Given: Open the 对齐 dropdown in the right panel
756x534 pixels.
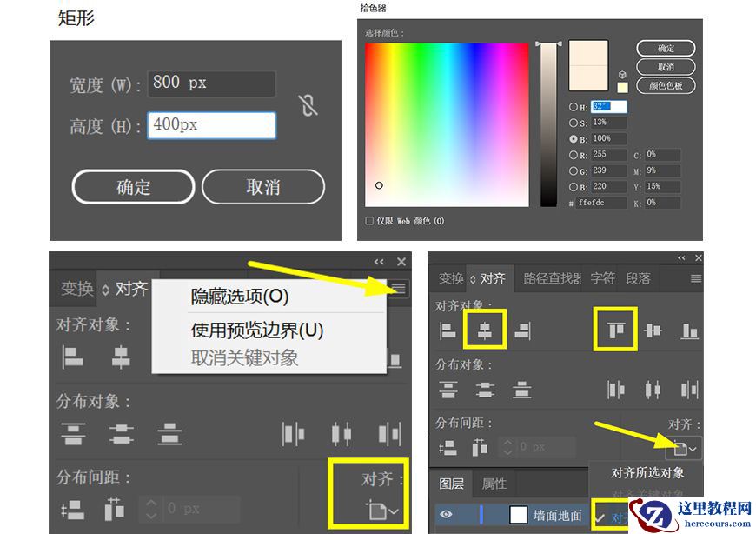Looking at the screenshot, I should [685, 447].
